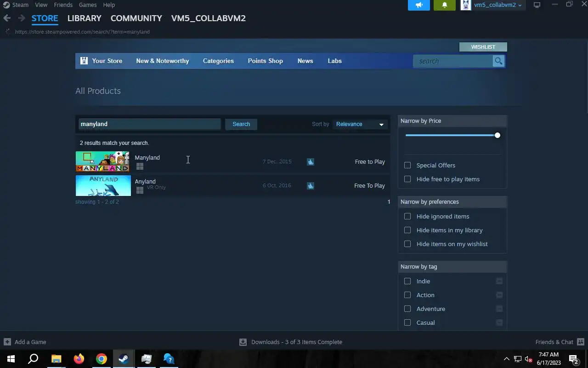Check Hide items in my library

[407, 230]
